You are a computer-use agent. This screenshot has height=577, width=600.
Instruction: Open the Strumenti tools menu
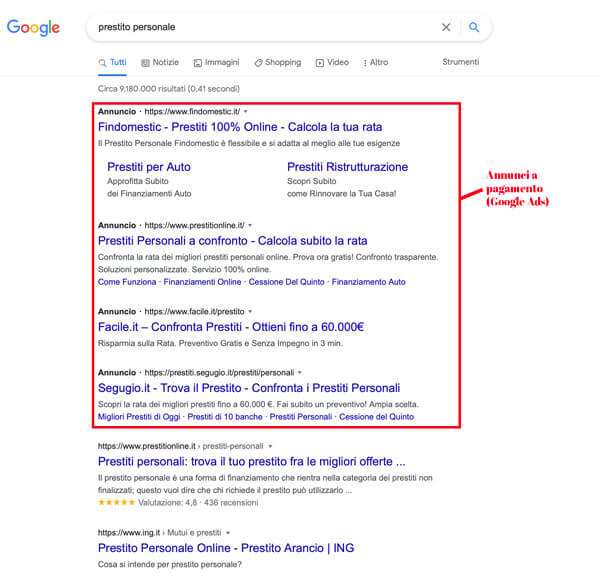460,62
